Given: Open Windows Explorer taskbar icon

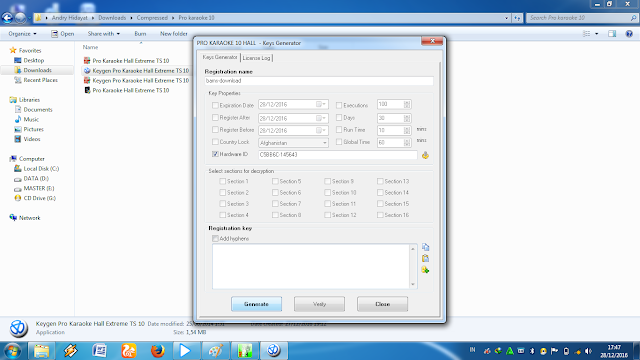Looking at the screenshot, I should (41, 351).
